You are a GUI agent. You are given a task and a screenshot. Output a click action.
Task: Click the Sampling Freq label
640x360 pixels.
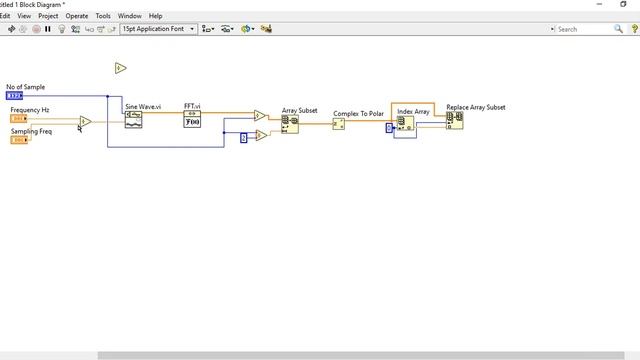click(x=31, y=131)
